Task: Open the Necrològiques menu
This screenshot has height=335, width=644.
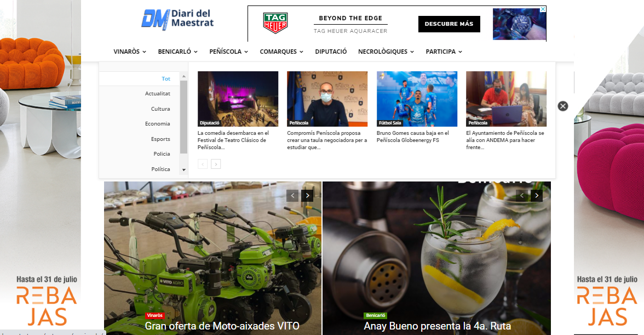Action: click(386, 52)
